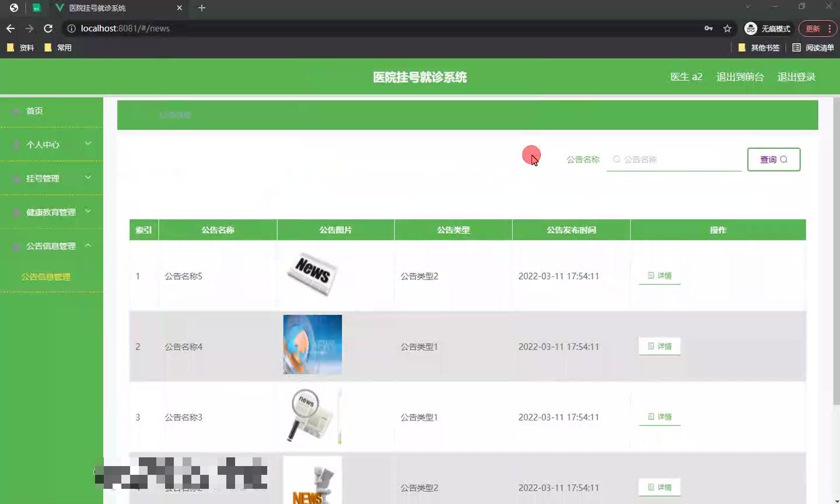Expand the 挂号管理 section

click(x=88, y=177)
